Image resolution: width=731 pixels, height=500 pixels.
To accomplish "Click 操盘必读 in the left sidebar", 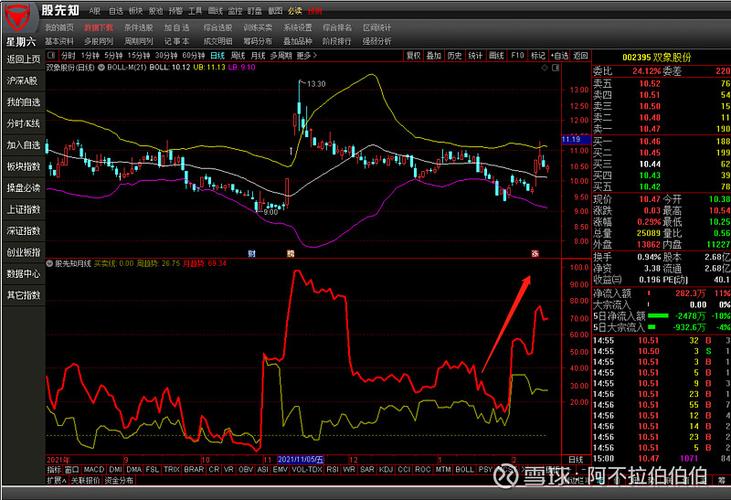I will pos(22,187).
